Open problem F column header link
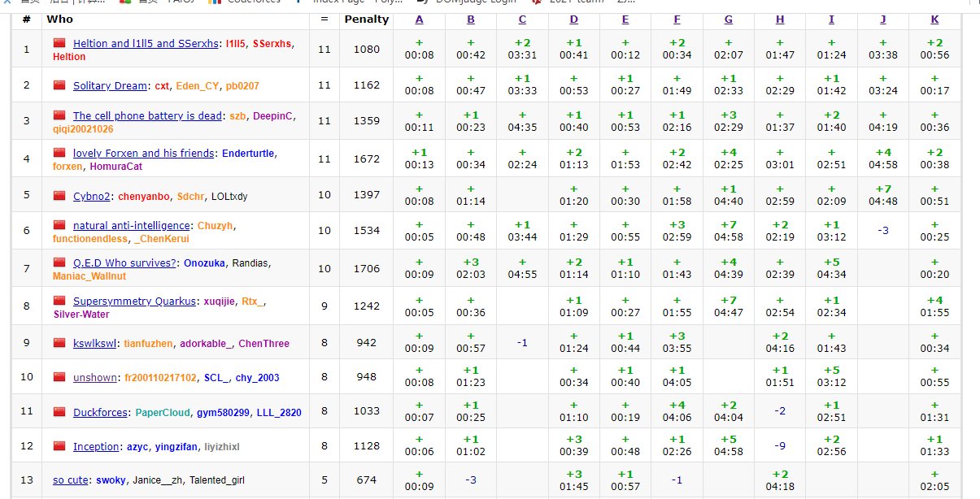980x499 pixels. pos(677,19)
